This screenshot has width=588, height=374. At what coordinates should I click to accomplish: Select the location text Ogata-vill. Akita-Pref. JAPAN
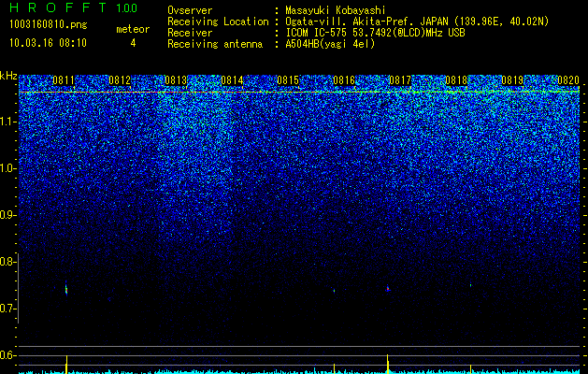click(366, 22)
